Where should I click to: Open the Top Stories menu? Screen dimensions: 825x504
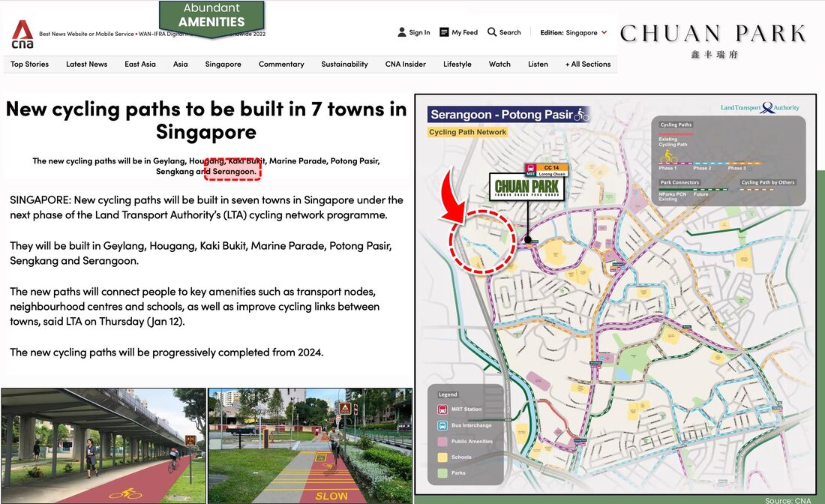[29, 64]
